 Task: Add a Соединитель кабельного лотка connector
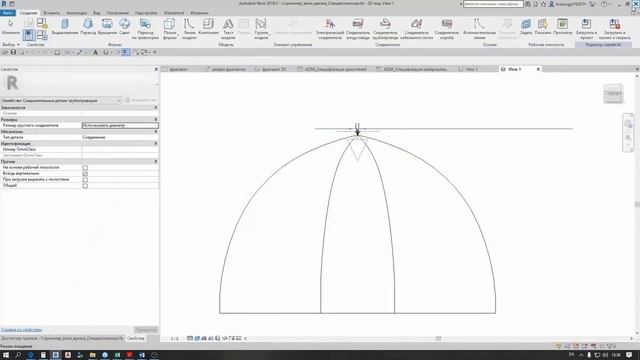click(x=416, y=29)
